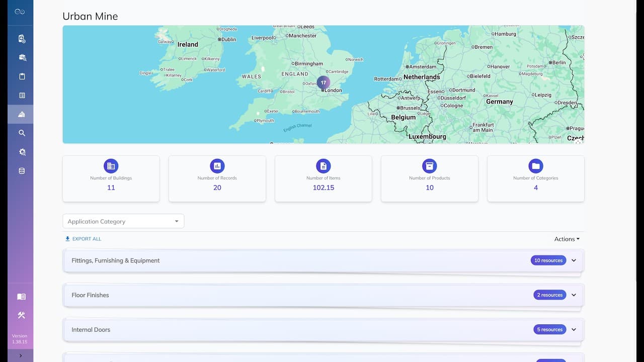Click the categories count value 4
The width and height of the screenshot is (644, 362).
click(x=536, y=188)
